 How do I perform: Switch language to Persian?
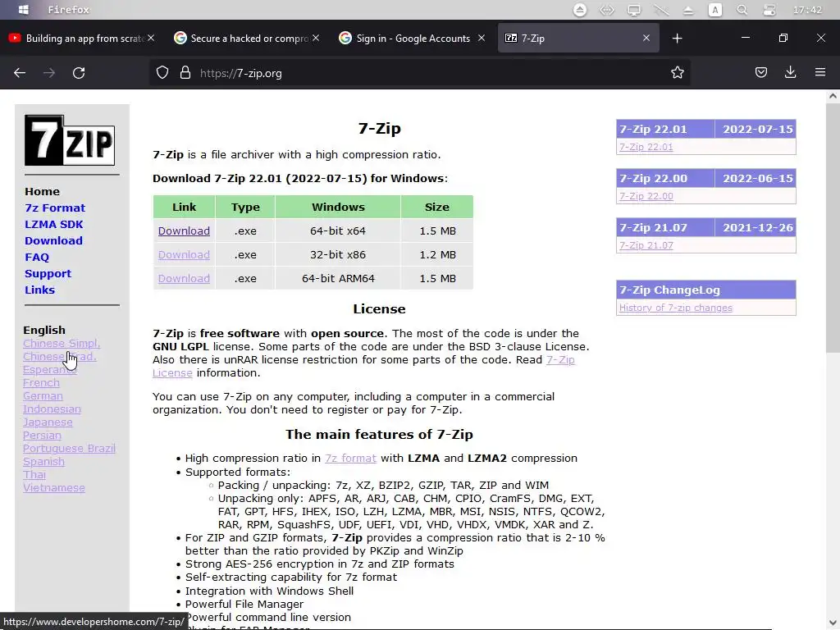[x=42, y=435]
